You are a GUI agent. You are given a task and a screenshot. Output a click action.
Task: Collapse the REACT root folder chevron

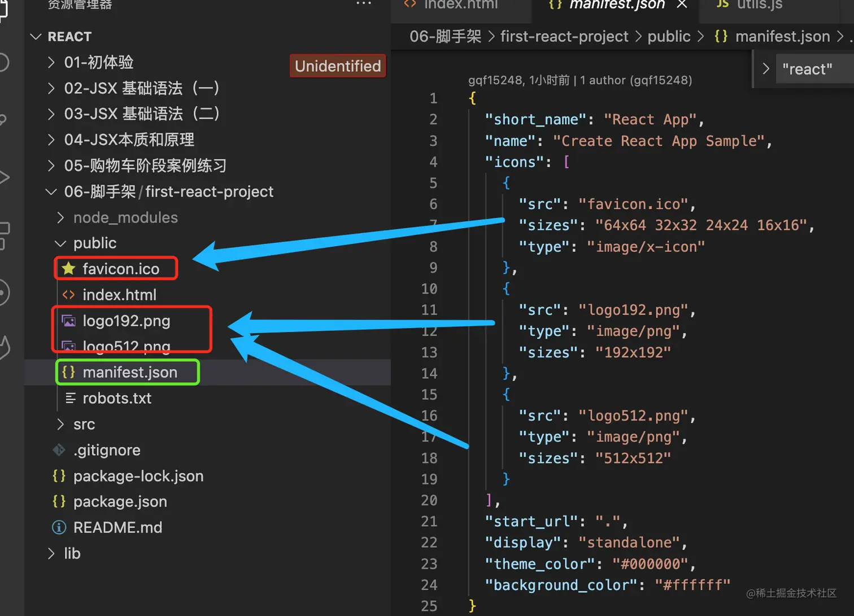pyautogui.click(x=36, y=37)
